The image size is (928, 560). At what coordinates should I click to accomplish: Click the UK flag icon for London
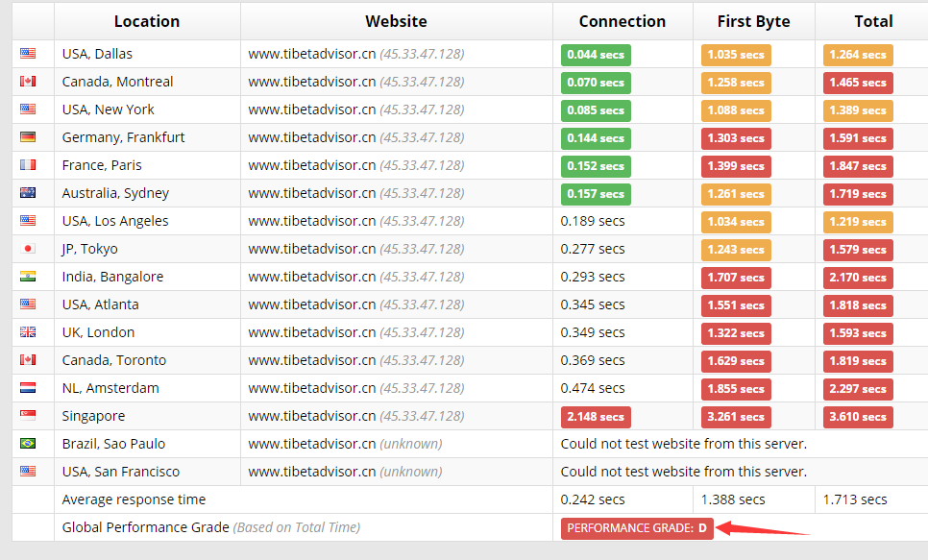pyautogui.click(x=28, y=331)
